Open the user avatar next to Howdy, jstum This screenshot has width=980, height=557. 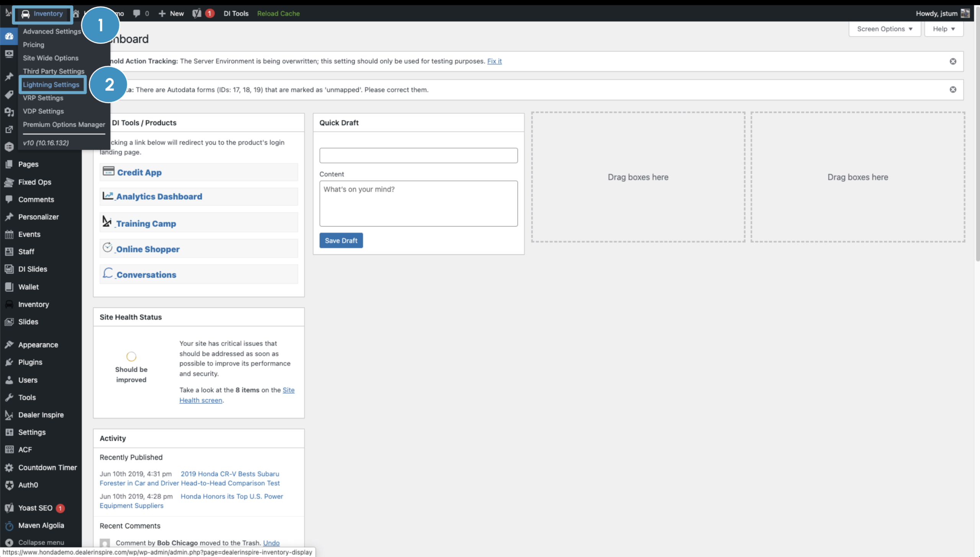[x=965, y=13]
